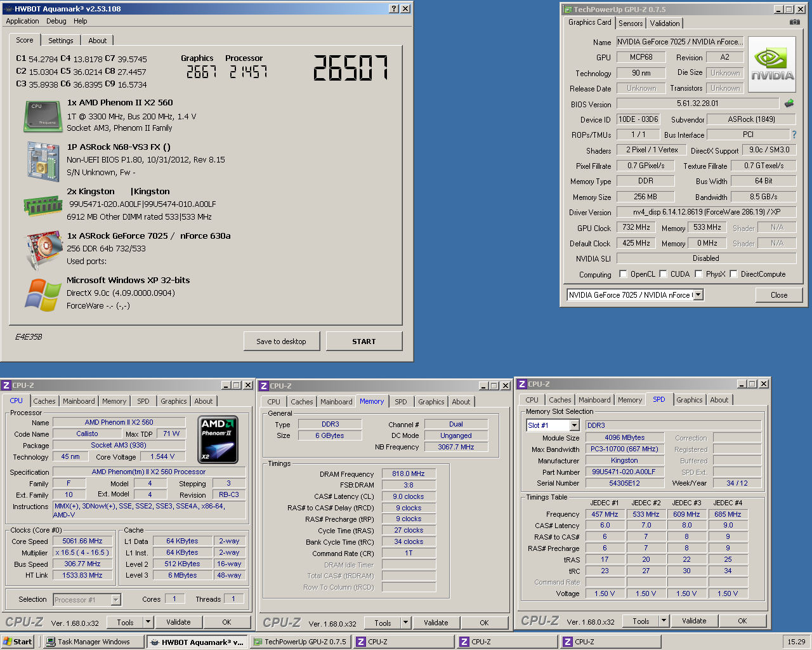Click the Close button in GPU-Z

point(779,295)
